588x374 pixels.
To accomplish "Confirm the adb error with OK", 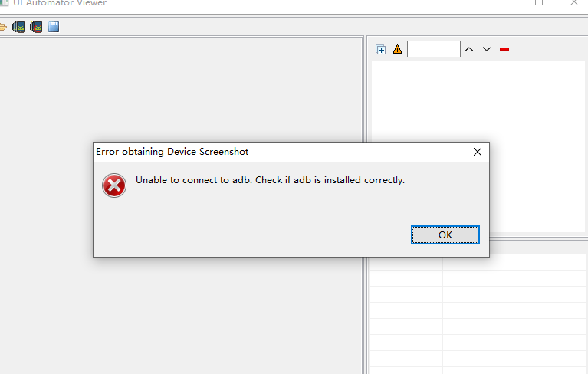I will [x=445, y=235].
